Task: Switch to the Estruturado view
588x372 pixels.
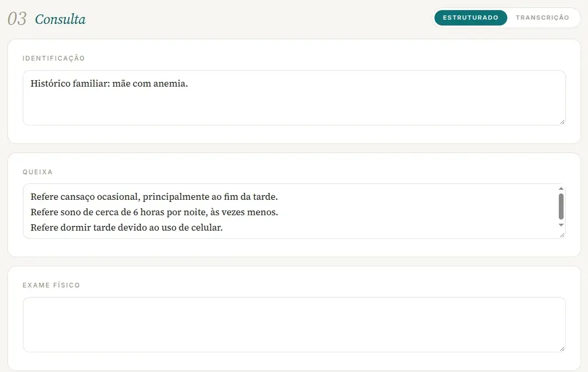Action: coord(471,18)
